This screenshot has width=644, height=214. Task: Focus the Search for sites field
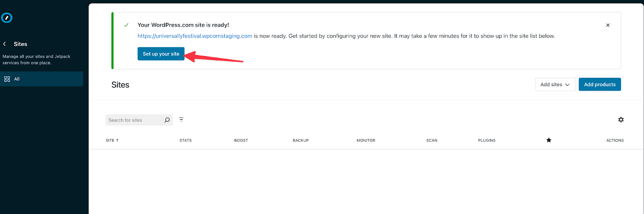pyautogui.click(x=134, y=120)
